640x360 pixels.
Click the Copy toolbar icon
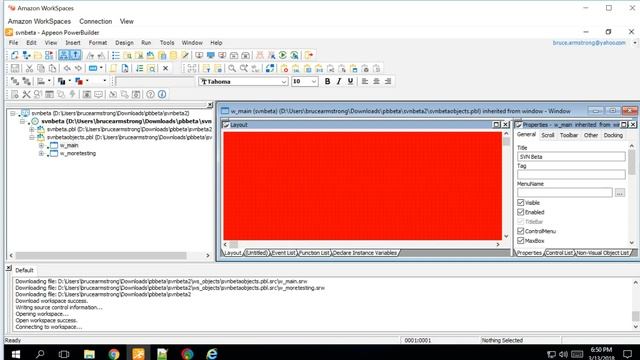point(41,68)
